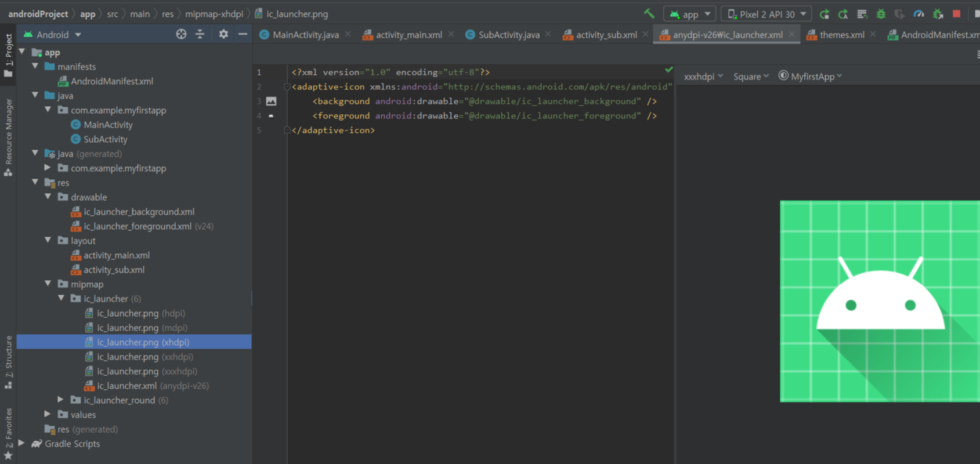
Task: Open the Android project view dropdown
Action: [x=53, y=35]
